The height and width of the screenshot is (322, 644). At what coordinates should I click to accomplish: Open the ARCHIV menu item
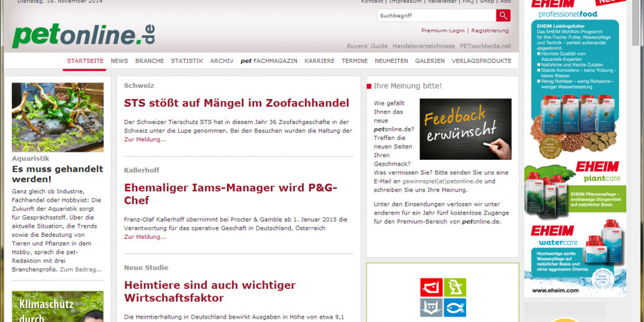point(222,61)
